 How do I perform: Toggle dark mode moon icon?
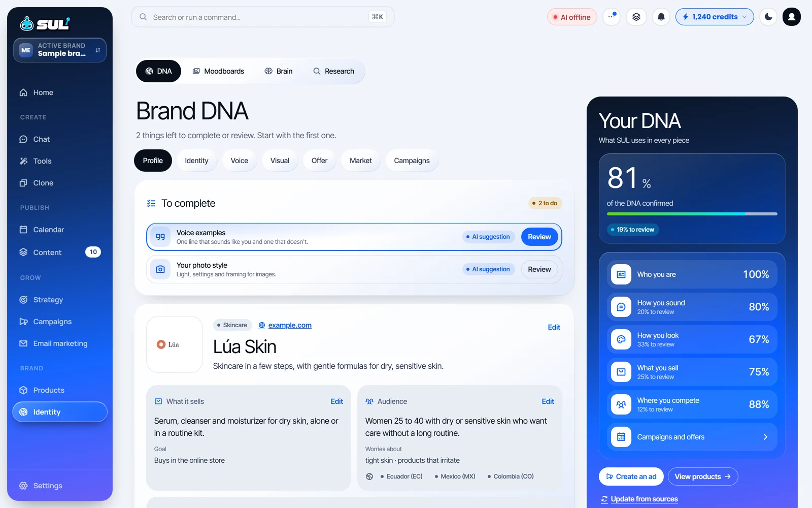tap(768, 17)
